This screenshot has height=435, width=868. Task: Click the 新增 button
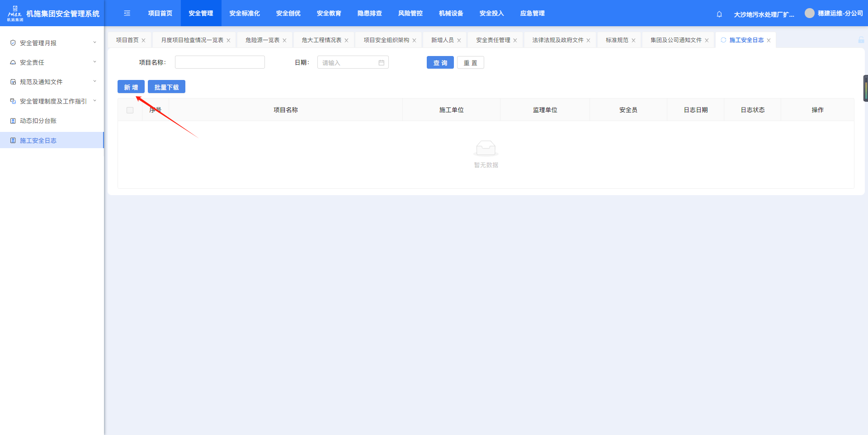click(x=131, y=87)
